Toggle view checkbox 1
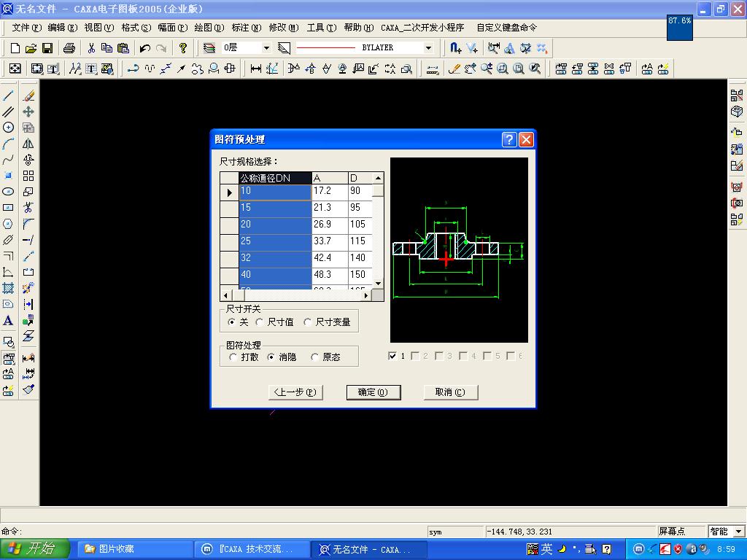The height and width of the screenshot is (560, 747). 392,356
